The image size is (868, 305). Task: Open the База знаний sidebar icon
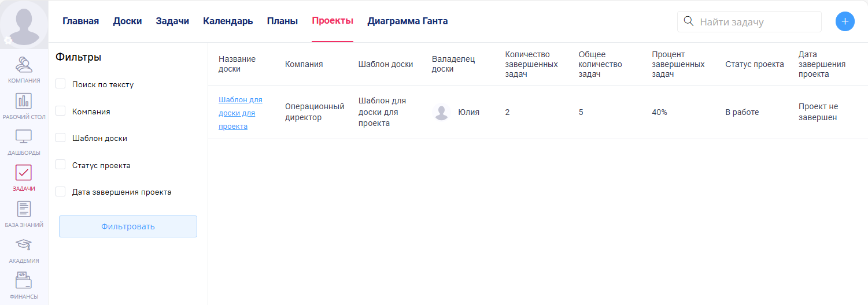coord(24,209)
